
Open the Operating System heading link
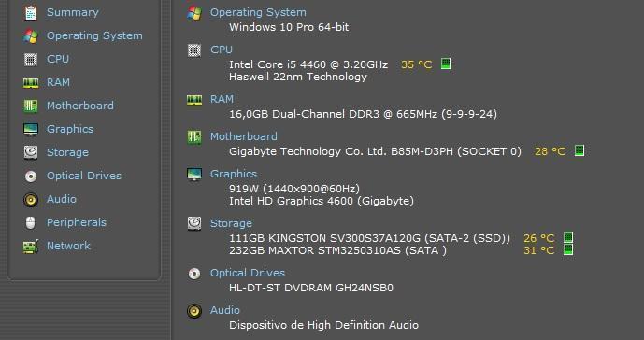[258, 12]
